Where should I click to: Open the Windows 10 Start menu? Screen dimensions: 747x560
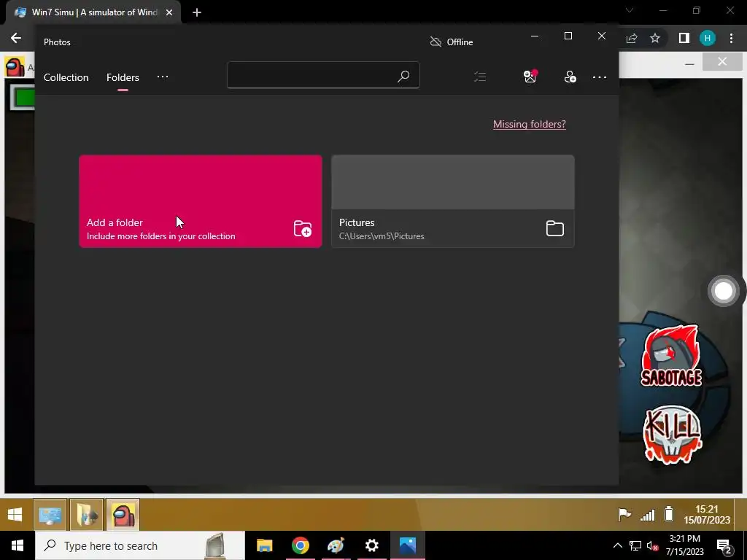[18, 545]
